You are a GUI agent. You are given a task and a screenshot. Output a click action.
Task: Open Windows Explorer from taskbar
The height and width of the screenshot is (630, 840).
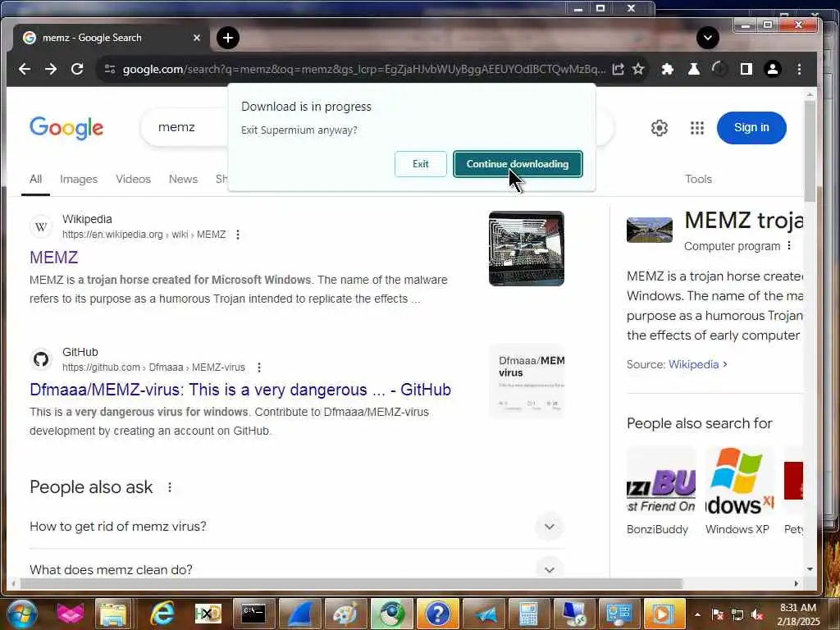(113, 614)
